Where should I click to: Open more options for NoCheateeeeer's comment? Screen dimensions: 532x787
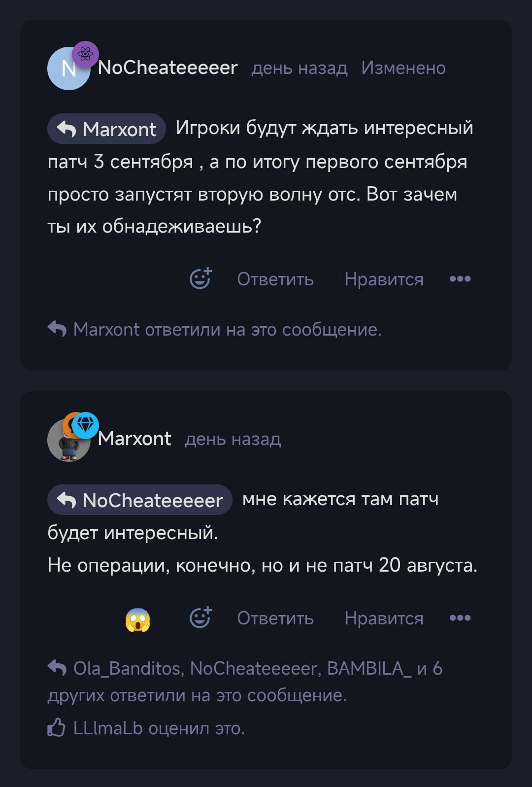pos(460,279)
